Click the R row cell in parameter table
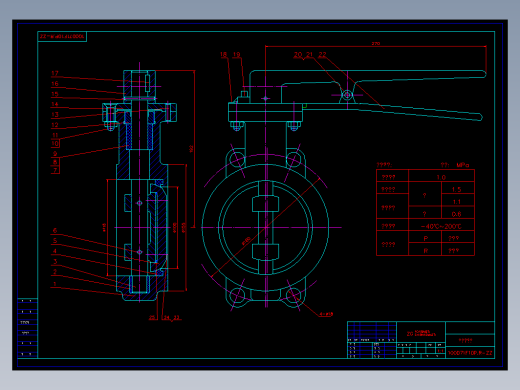The width and height of the screenshot is (520, 390). (425, 250)
